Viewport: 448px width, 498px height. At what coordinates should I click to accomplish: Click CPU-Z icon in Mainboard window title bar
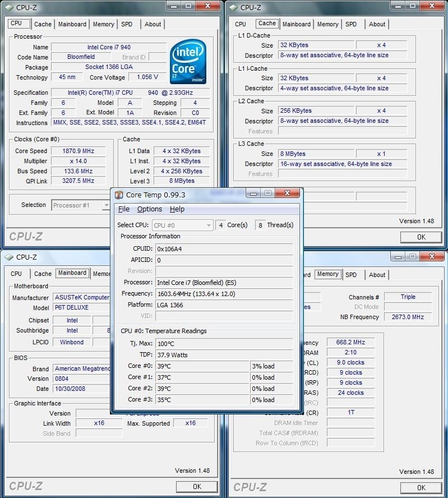8,257
